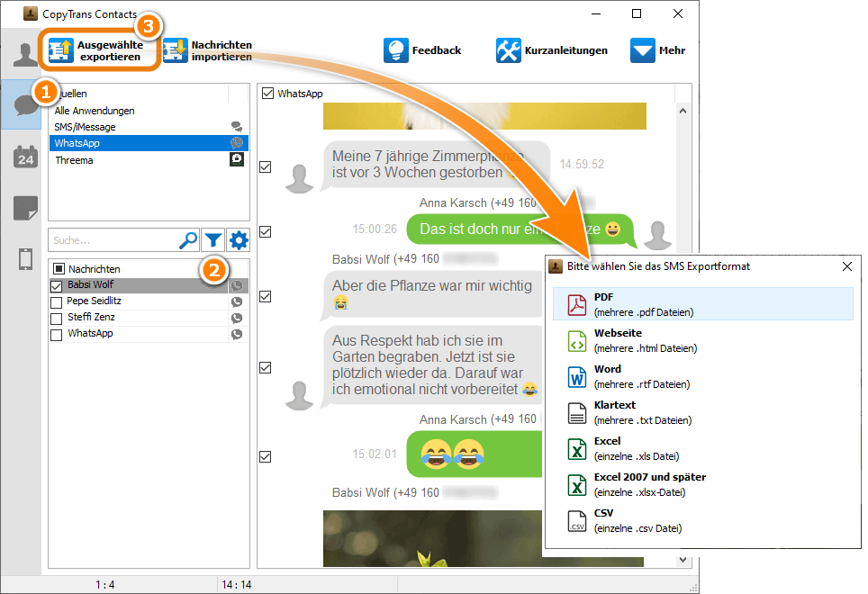Click the Nachrichten importieren button
This screenshot has width=868, height=594.
click(x=208, y=51)
